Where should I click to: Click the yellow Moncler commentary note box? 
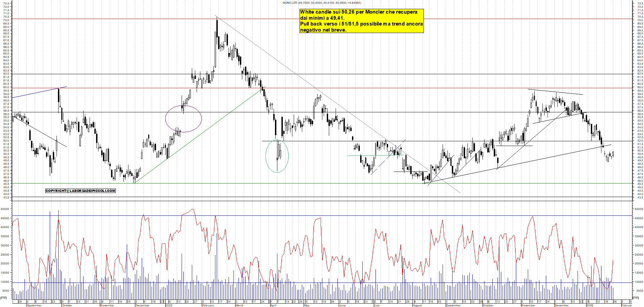coord(361,21)
